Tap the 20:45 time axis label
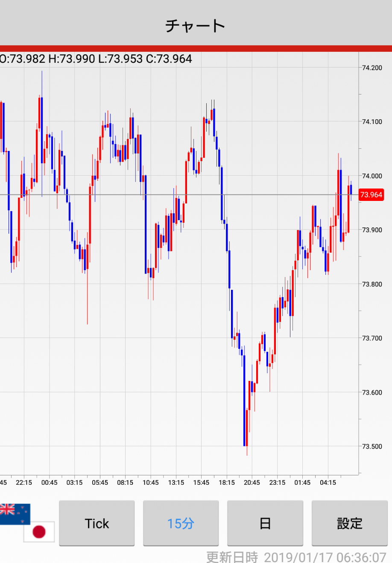Viewport: 392px width, 563px height. [x=252, y=483]
